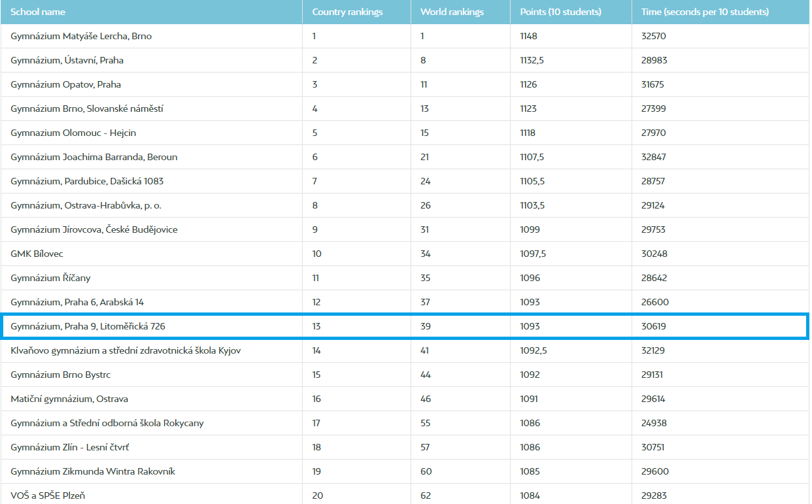
Task: Select Gymnazium Olomouc - Hejcin
Action: coord(73,133)
